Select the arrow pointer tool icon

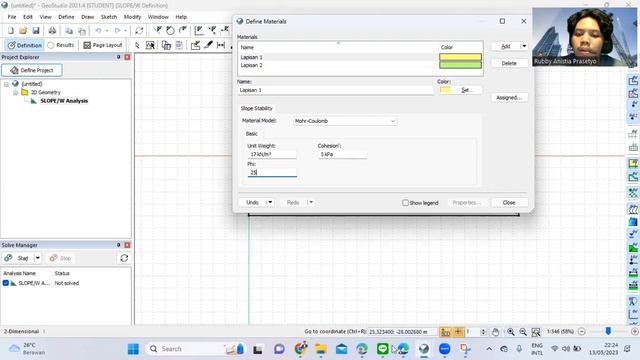click(137, 45)
